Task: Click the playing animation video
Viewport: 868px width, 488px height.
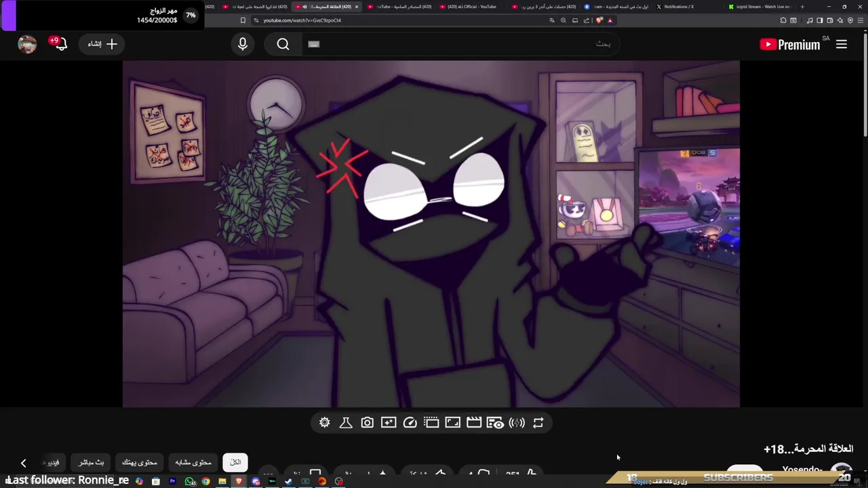Action: point(431,234)
